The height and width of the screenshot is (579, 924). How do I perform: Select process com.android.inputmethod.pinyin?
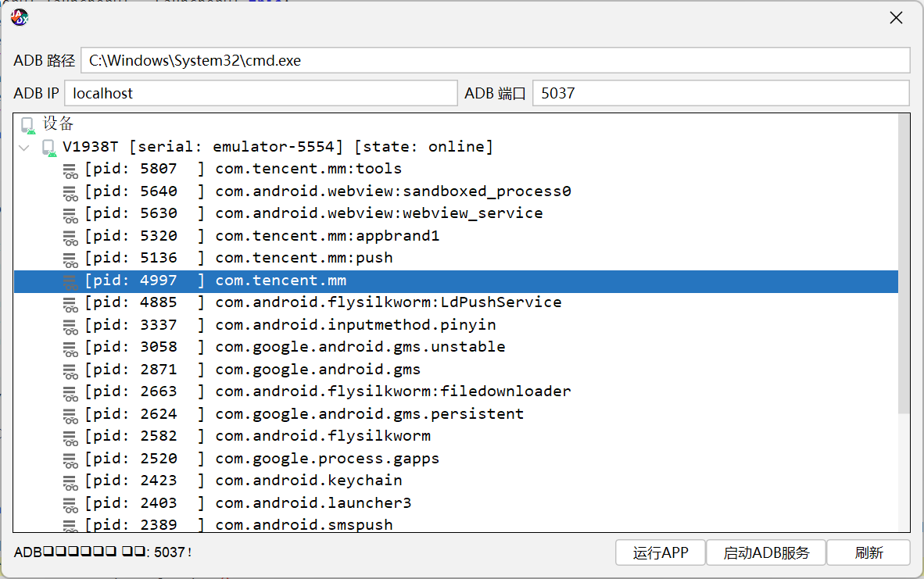291,324
